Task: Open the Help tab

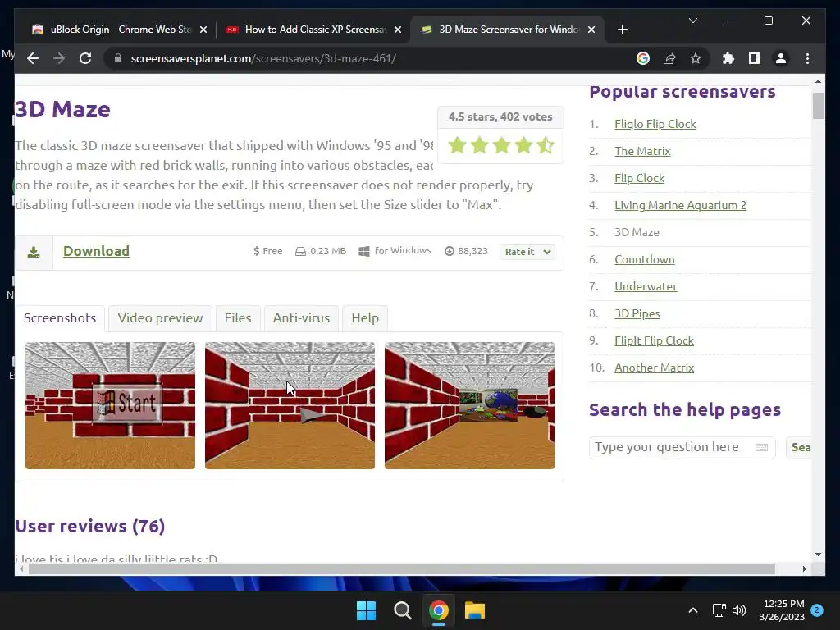Action: point(365,318)
